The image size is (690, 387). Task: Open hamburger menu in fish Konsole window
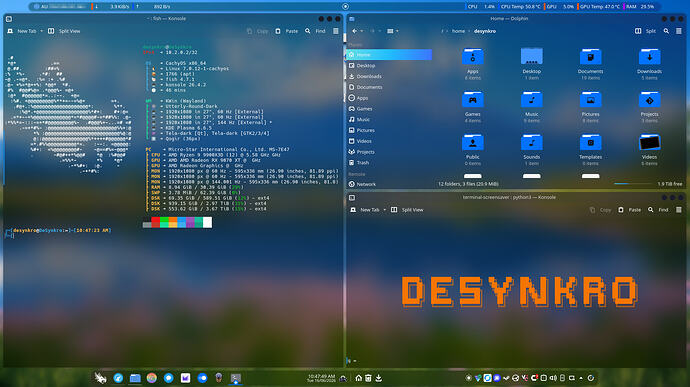(336, 31)
